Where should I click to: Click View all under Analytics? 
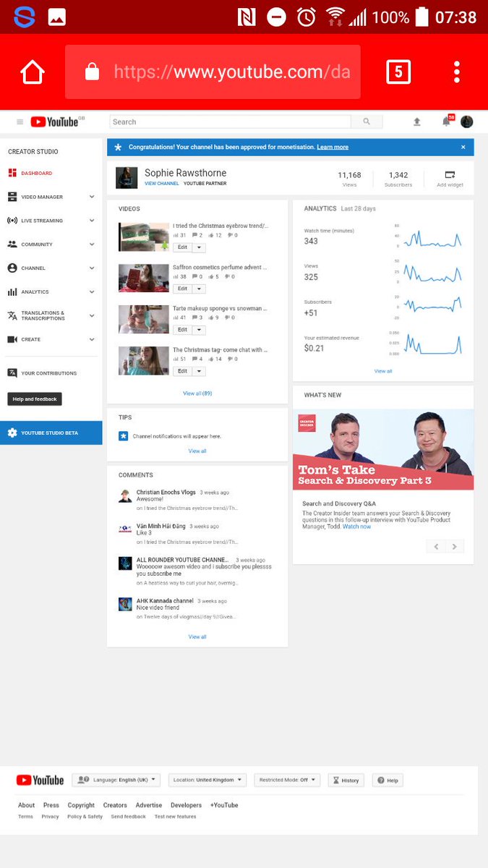(383, 371)
